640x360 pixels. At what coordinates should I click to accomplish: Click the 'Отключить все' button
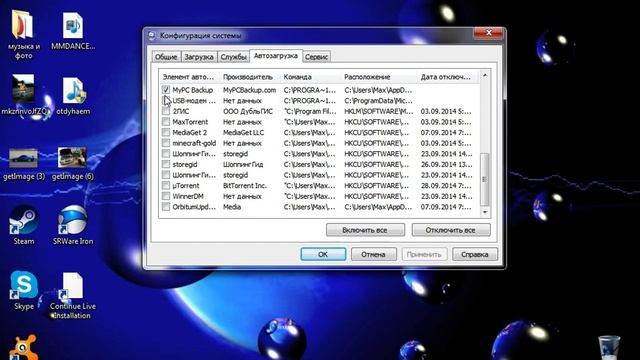(451, 230)
